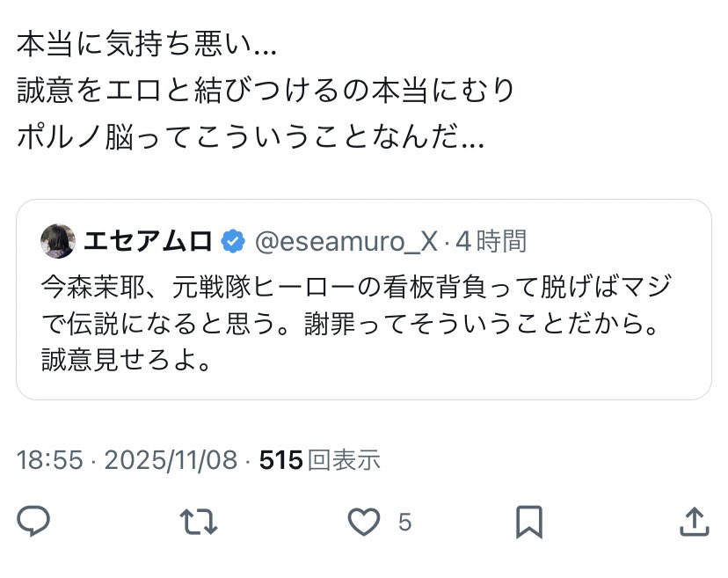Open the share icon menu
This screenshot has height=578, width=728.
694,522
